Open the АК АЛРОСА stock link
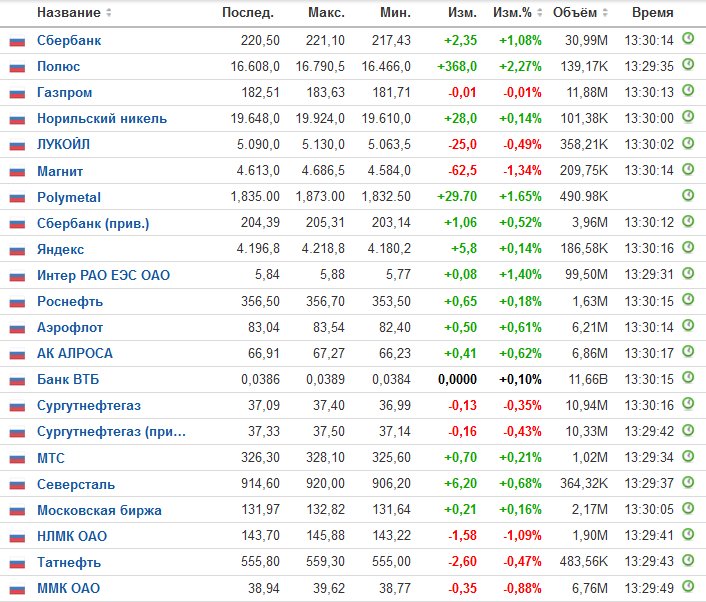 [75, 353]
